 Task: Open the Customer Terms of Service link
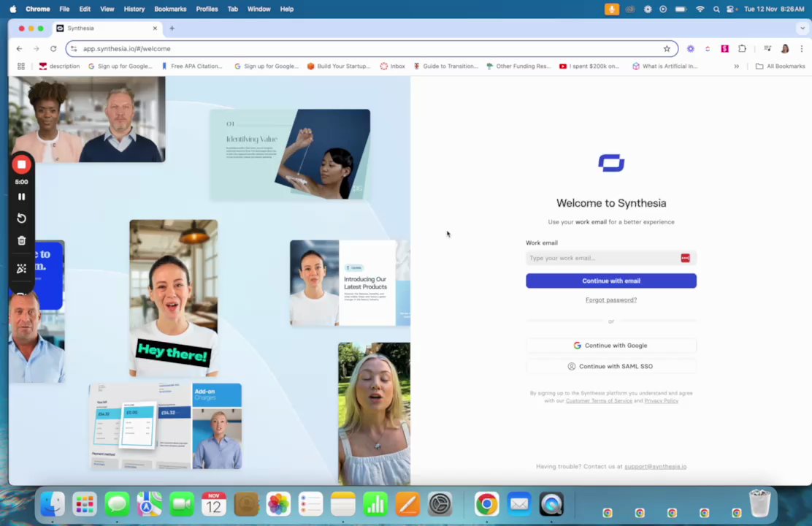pyautogui.click(x=599, y=400)
